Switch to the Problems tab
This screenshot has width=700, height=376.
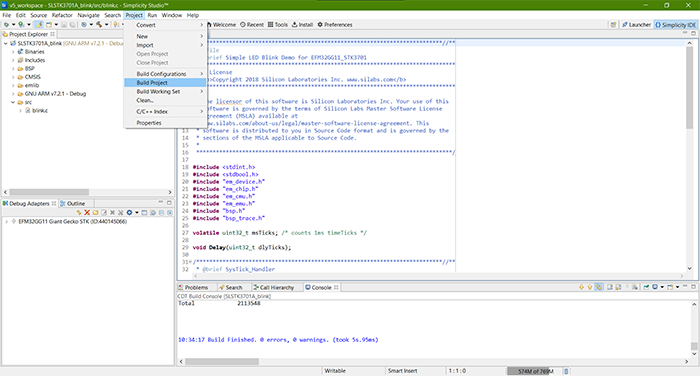click(193, 288)
